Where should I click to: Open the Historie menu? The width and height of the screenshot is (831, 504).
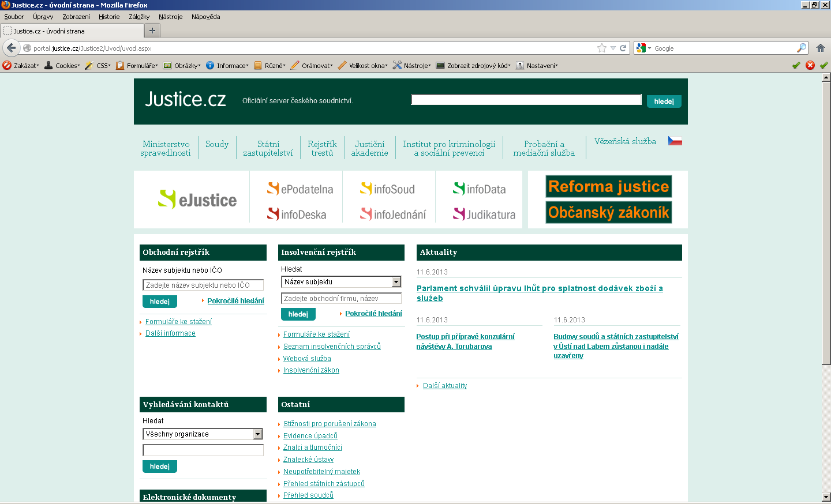coord(109,17)
